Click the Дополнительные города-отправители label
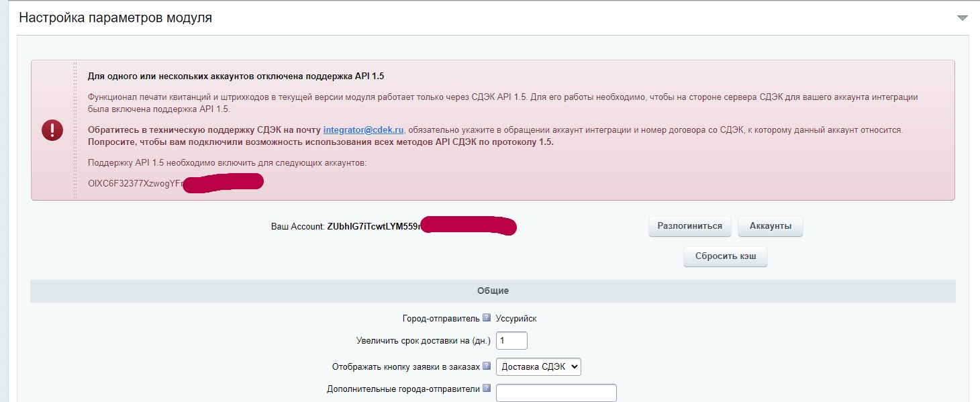This screenshot has height=402, width=980. [x=403, y=389]
